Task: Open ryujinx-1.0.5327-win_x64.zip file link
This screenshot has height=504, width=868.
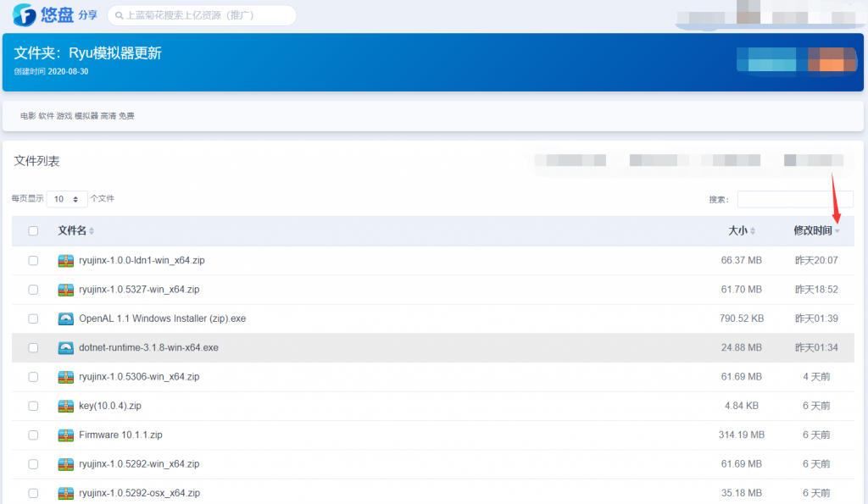Action: pos(139,290)
